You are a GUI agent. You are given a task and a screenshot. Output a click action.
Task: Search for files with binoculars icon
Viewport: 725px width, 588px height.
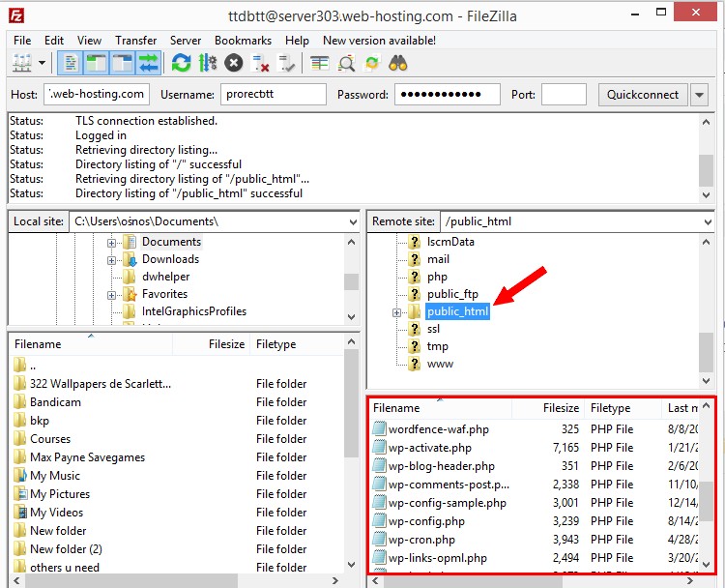pyautogui.click(x=398, y=63)
